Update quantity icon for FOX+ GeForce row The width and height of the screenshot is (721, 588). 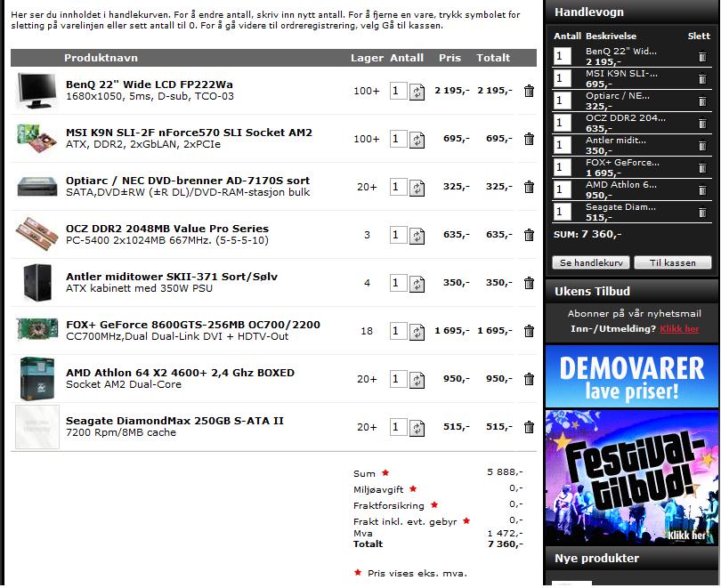417,332
